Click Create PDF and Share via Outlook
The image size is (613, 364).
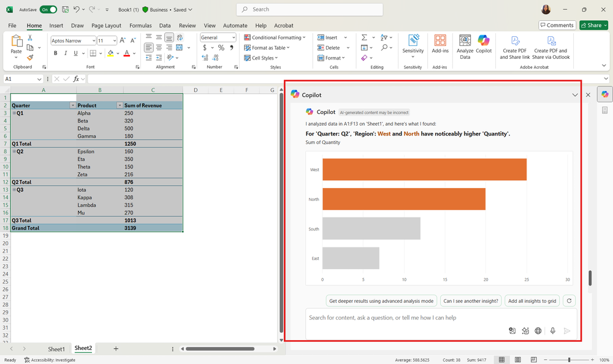click(x=551, y=48)
